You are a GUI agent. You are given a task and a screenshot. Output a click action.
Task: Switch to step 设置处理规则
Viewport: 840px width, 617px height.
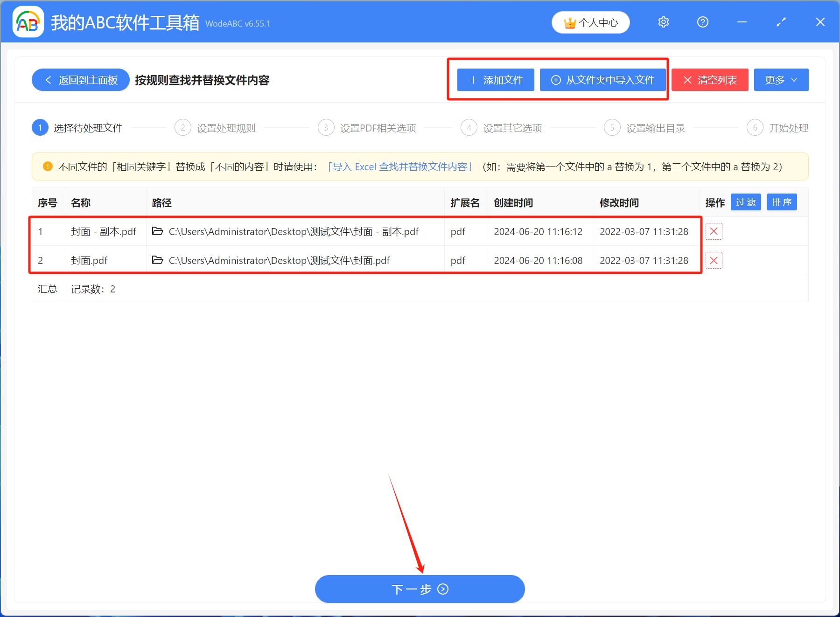(226, 128)
